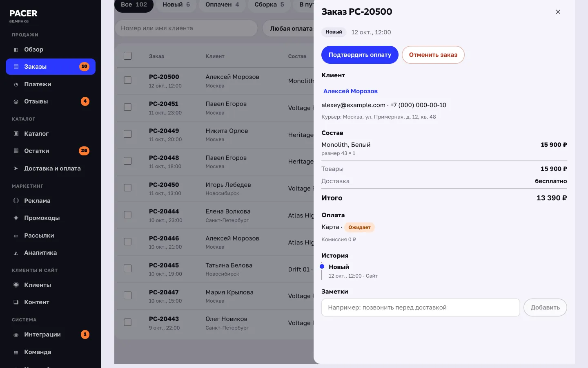Click client name Татьяна Белова
The image size is (588, 368).
229,265
